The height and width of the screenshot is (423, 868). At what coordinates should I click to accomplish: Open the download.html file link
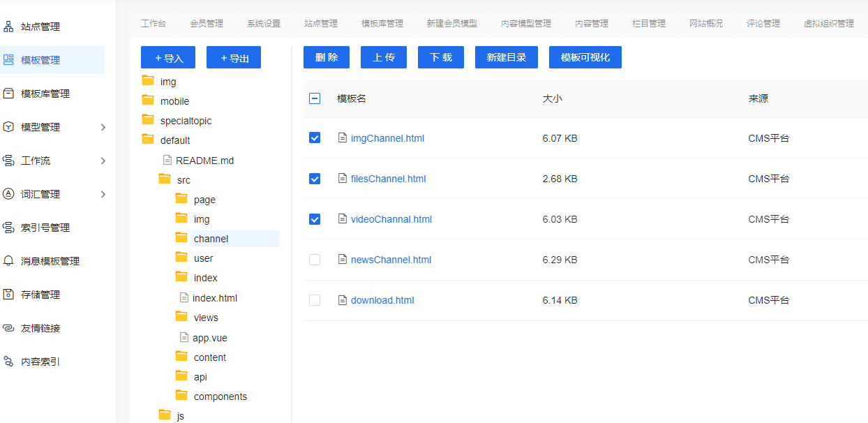[382, 300]
